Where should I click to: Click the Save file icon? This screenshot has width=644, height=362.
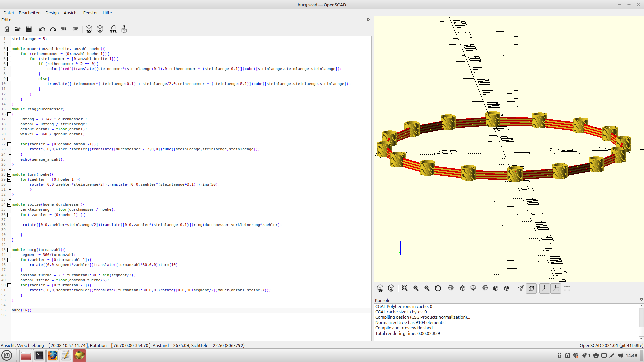click(x=29, y=29)
